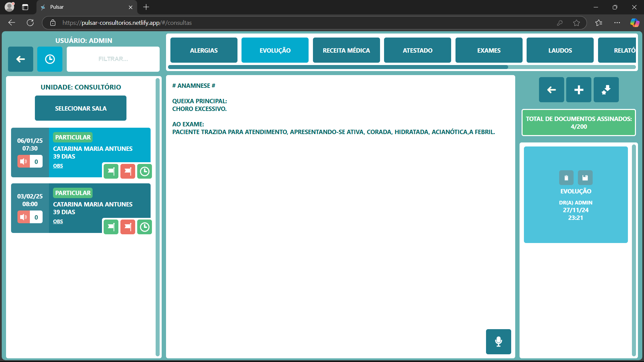Screen dimensions: 644x362
Task: Close the Pulsar browser tab
Action: pyautogui.click(x=130, y=7)
